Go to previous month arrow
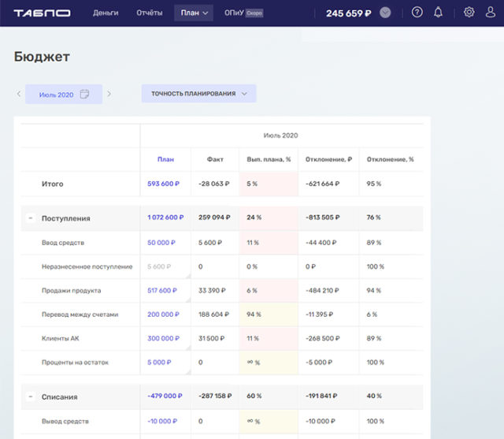Viewport: 504px width, 439px height. pos(19,95)
